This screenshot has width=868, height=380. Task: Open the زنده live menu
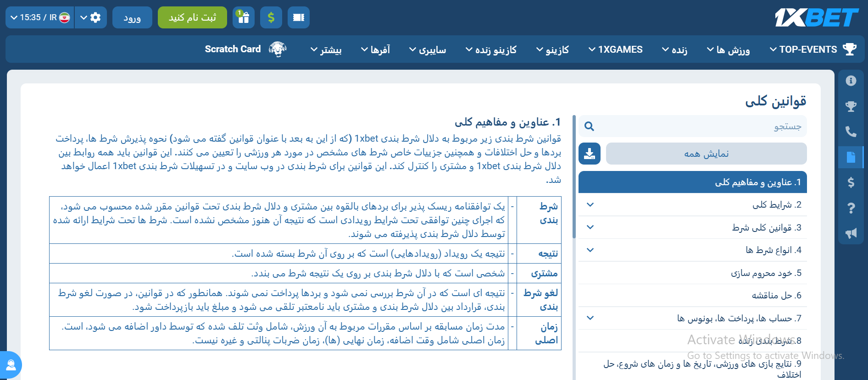tap(674, 49)
